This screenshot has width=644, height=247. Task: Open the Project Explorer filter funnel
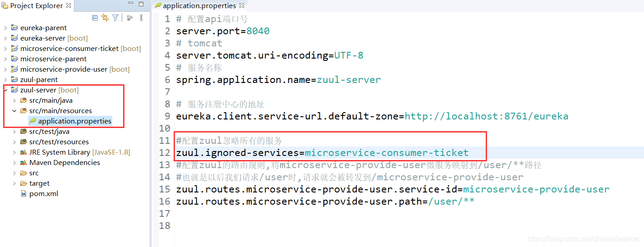click(x=115, y=18)
